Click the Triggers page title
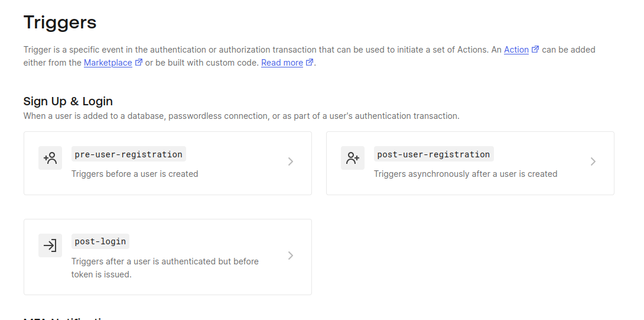644x320 pixels. click(x=60, y=22)
